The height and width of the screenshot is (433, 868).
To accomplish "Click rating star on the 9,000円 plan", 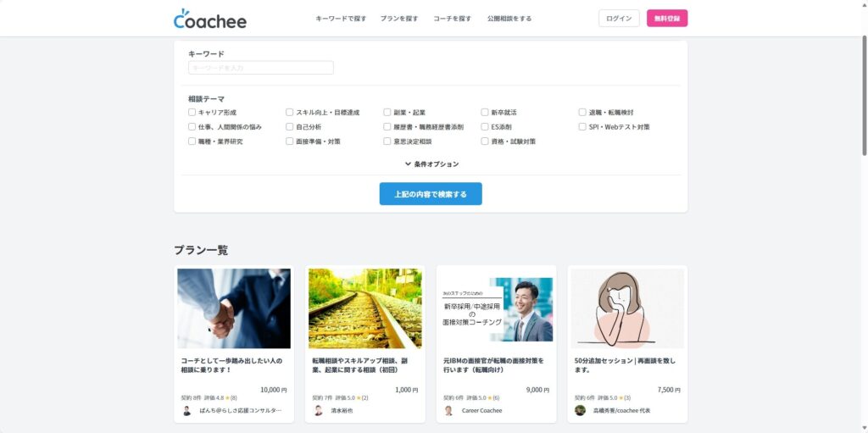I will (x=490, y=398).
